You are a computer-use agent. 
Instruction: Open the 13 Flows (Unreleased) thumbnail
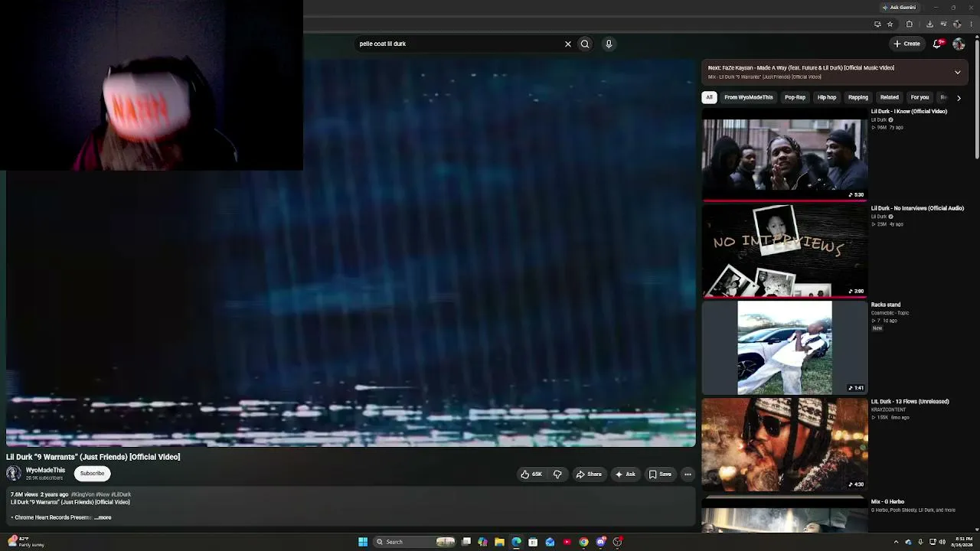(x=785, y=444)
